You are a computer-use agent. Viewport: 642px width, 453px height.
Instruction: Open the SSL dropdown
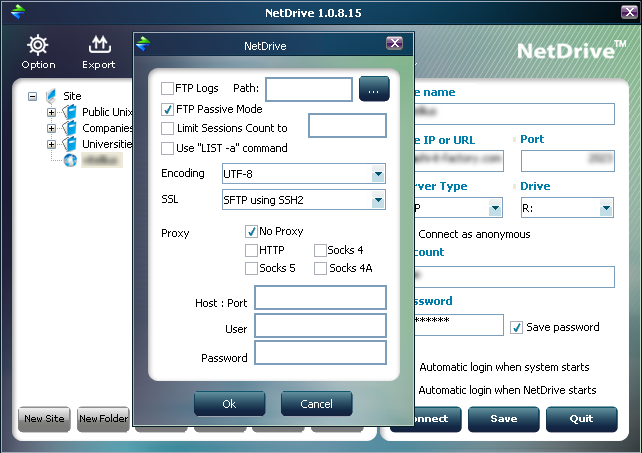[378, 200]
